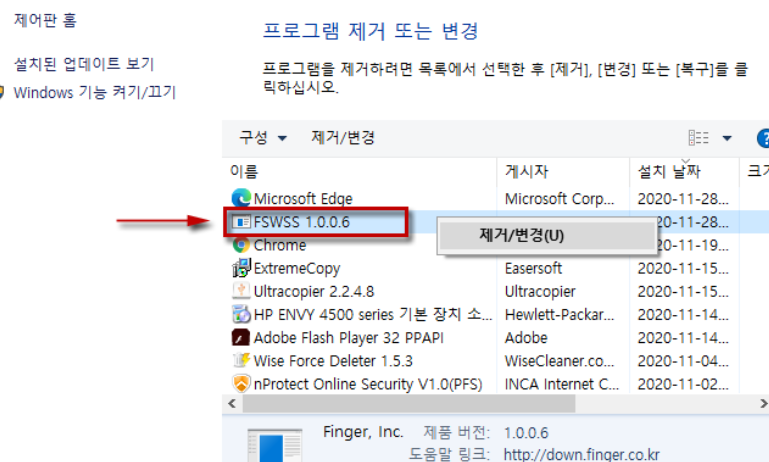Select the Ultracopier 2.2.4.8 name text
The height and width of the screenshot is (462, 769).
tap(314, 291)
